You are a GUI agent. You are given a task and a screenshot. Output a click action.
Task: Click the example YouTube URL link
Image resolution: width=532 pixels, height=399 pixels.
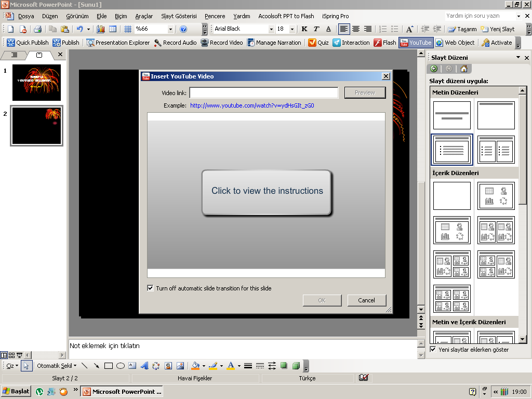click(252, 105)
